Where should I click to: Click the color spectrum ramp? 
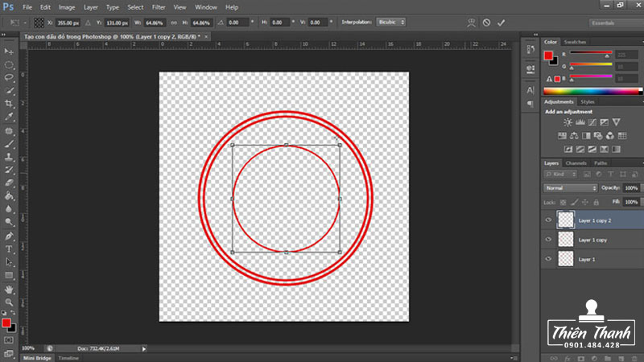coord(592,92)
